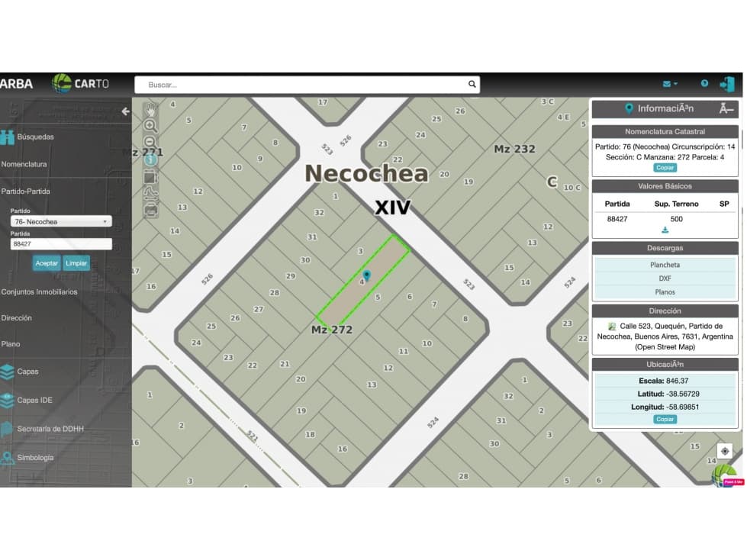Download the Valores Básicos data
Viewport: 747px width, 560px height.
[x=665, y=230]
